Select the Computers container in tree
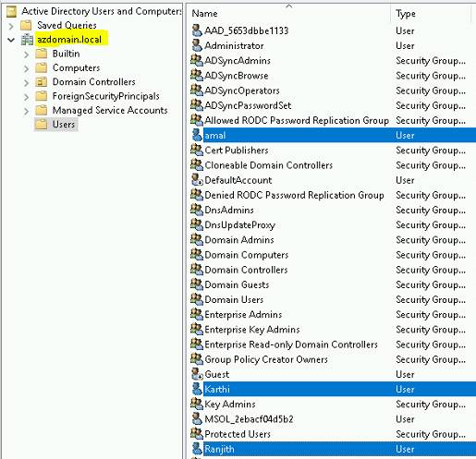476x459 pixels. coord(76,67)
